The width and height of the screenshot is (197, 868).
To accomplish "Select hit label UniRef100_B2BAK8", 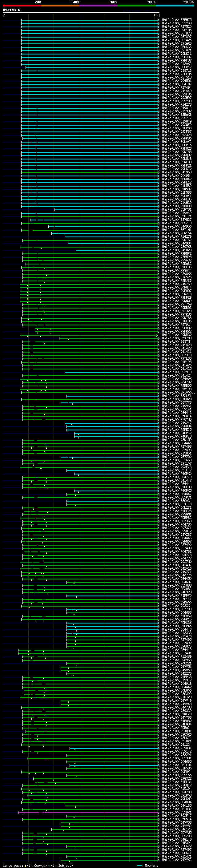I will click(x=177, y=115).
